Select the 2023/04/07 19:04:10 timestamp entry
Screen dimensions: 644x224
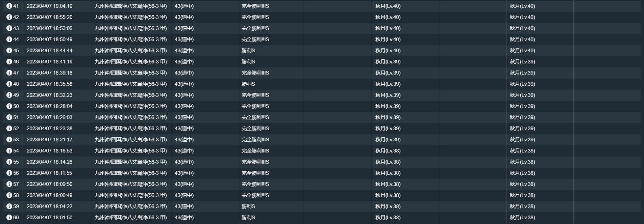pos(49,6)
